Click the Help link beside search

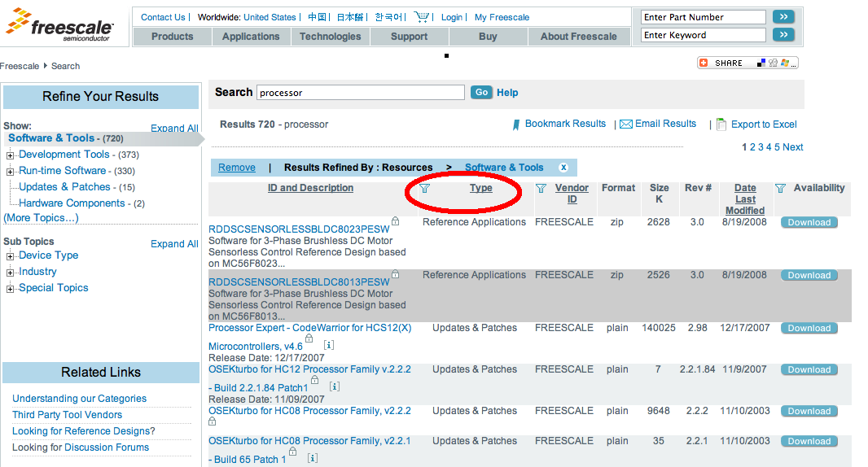click(x=507, y=93)
